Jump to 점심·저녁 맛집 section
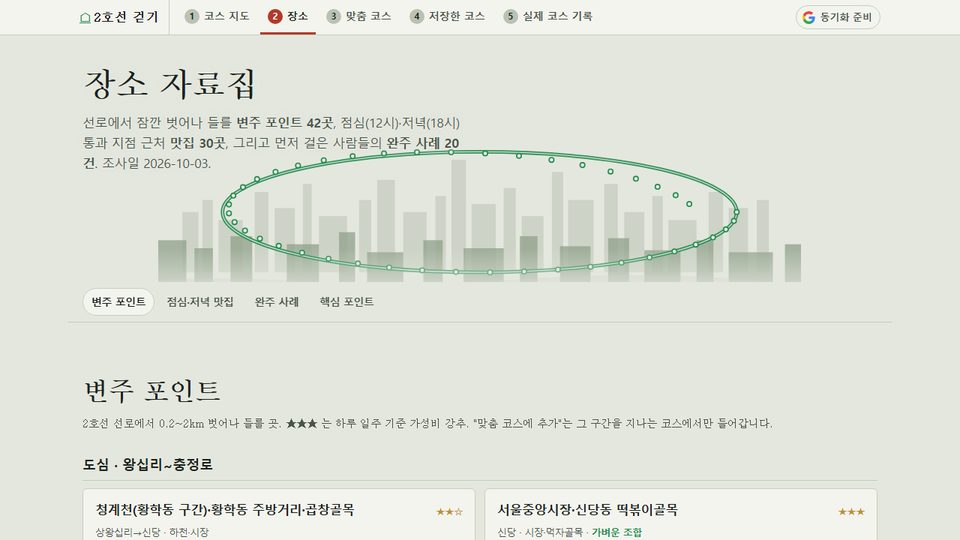Viewport: 960px width, 540px height. tap(200, 302)
